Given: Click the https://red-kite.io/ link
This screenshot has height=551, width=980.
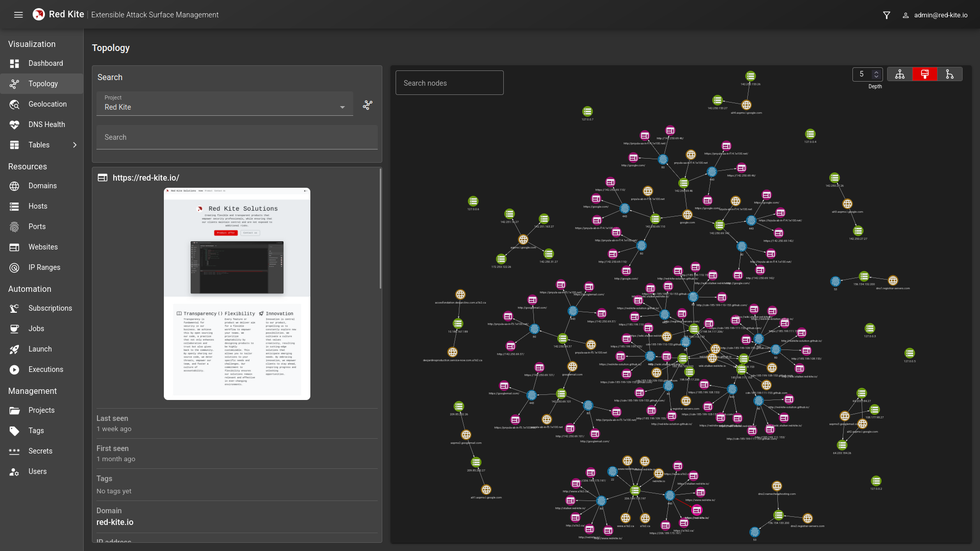Looking at the screenshot, I should 146,178.
